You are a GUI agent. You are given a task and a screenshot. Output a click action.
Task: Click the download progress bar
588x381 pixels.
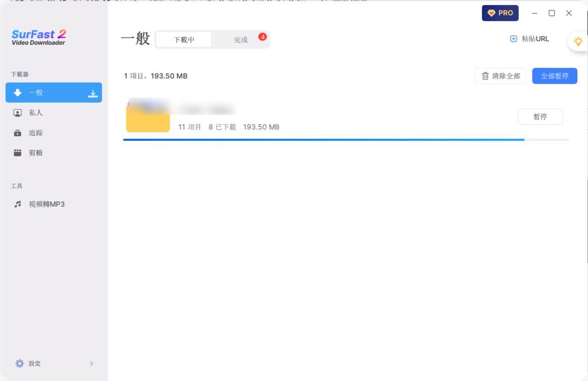click(x=346, y=140)
